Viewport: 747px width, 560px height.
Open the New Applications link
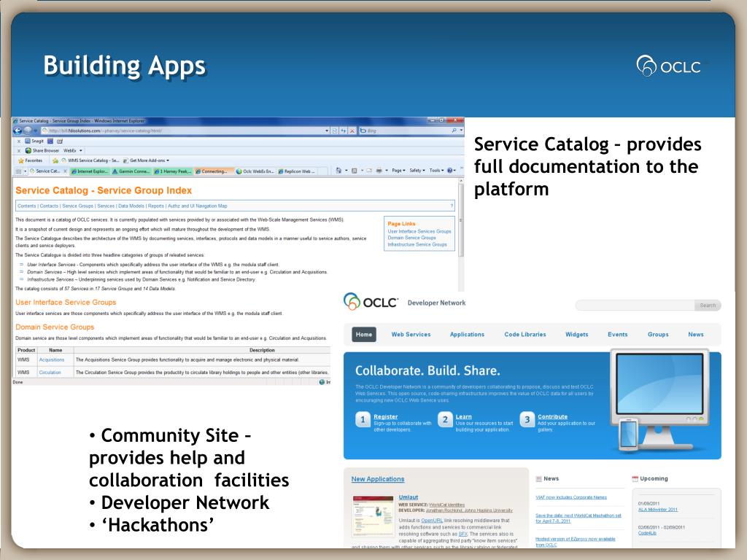pyautogui.click(x=378, y=479)
